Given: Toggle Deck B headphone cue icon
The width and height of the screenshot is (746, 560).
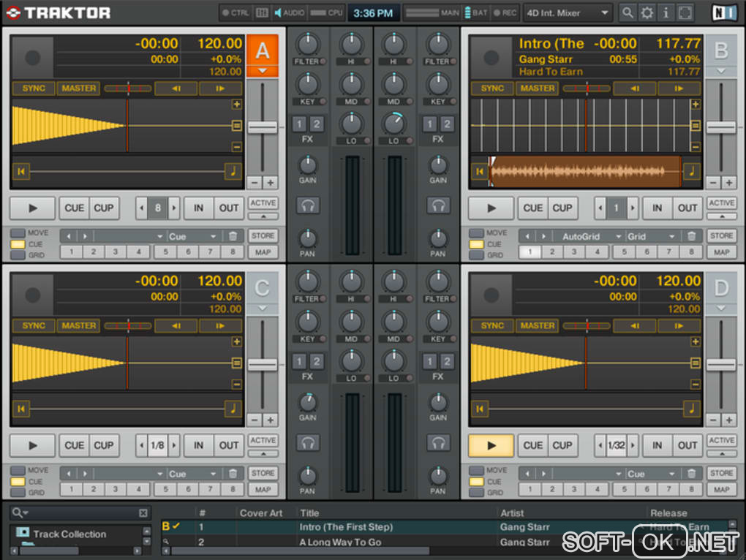Looking at the screenshot, I should 438,205.
